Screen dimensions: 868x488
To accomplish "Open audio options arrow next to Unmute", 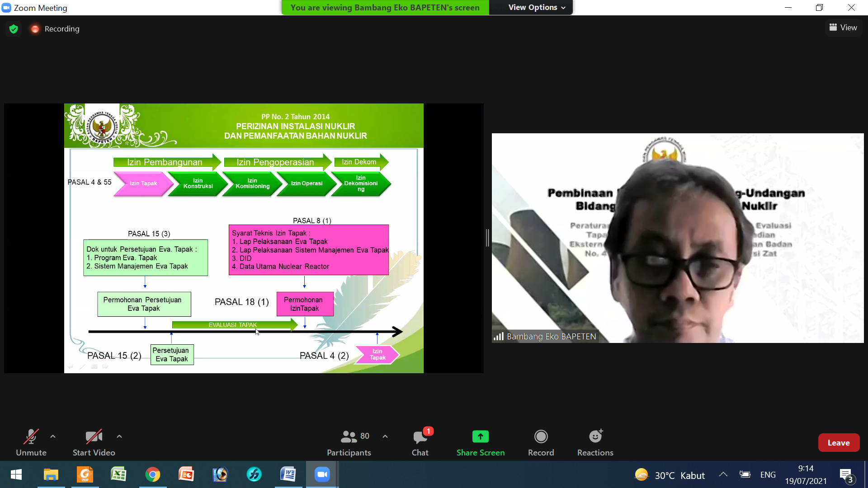I will pyautogui.click(x=53, y=436).
